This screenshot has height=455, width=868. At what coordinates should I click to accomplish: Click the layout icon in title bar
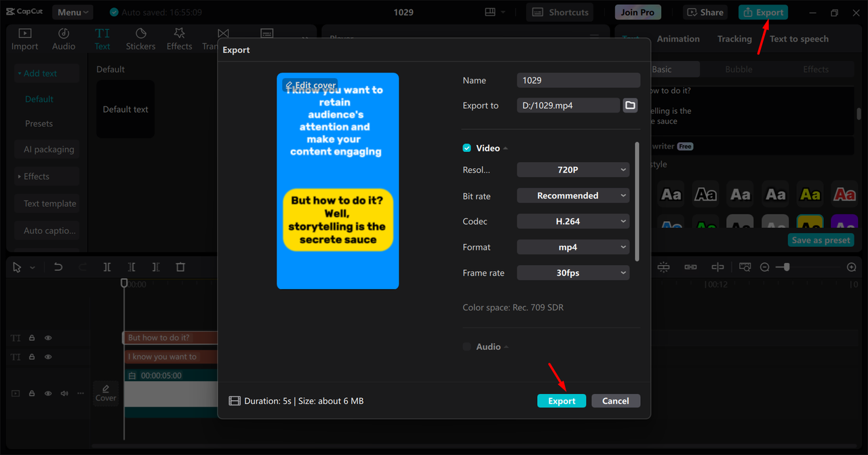pyautogui.click(x=491, y=12)
